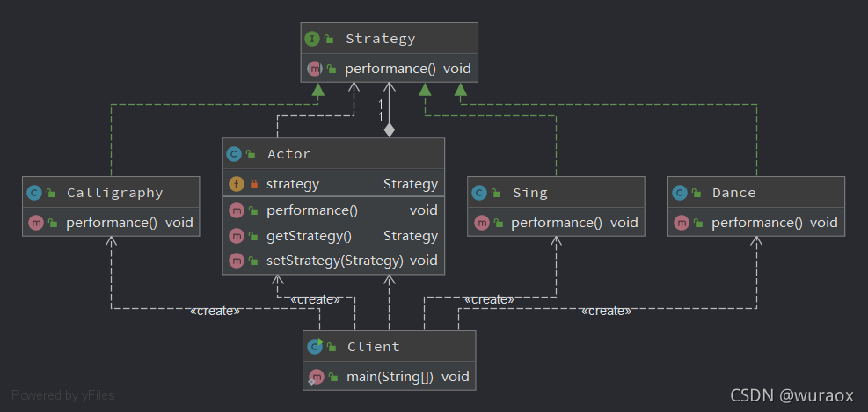The image size is (868, 412).
Task: Click the «create» label on the Sing edge
Action: point(489,299)
